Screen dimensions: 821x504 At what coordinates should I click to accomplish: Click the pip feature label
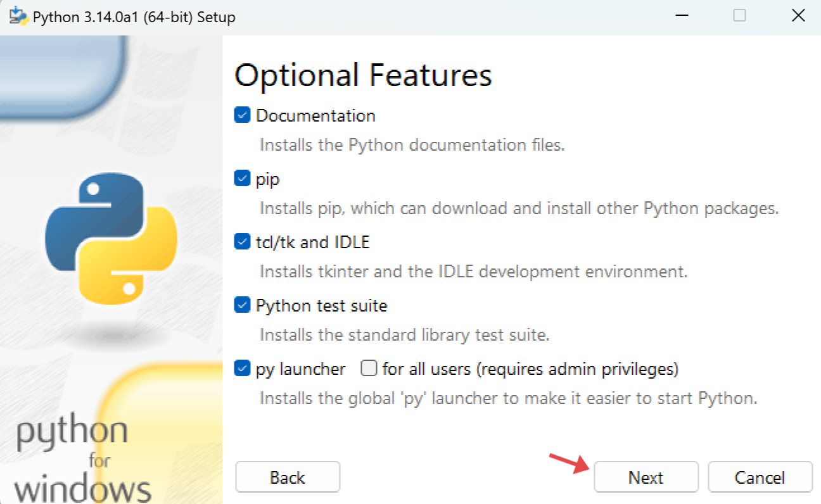(x=269, y=179)
